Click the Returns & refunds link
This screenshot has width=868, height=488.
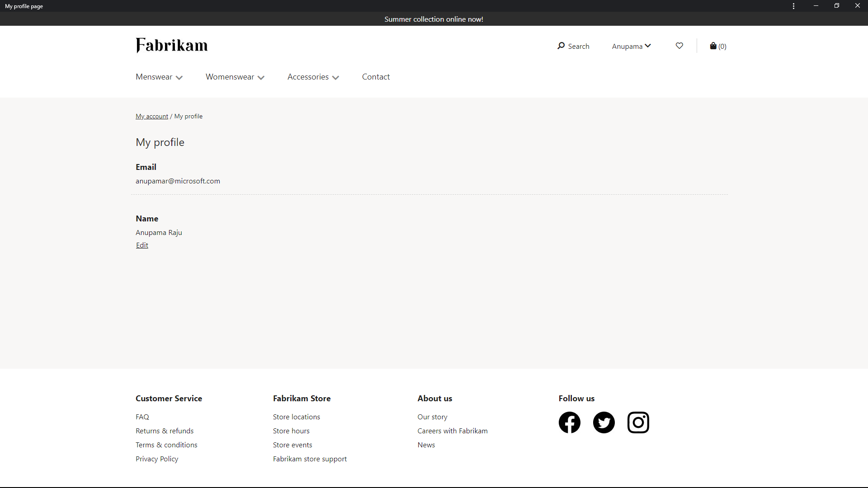(165, 430)
